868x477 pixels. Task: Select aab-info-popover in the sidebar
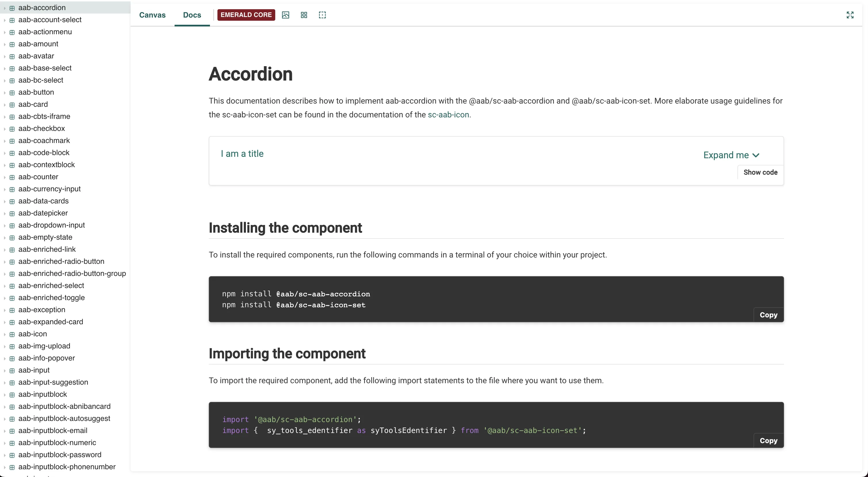pyautogui.click(x=47, y=358)
